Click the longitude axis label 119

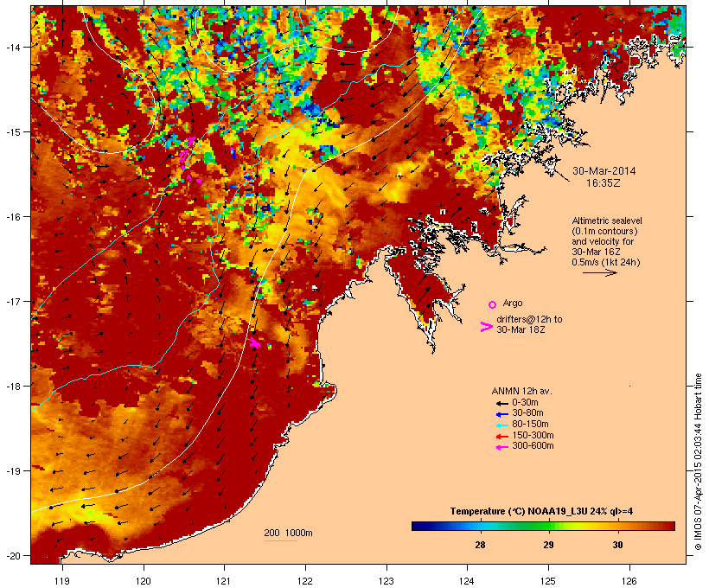pyautogui.click(x=62, y=581)
